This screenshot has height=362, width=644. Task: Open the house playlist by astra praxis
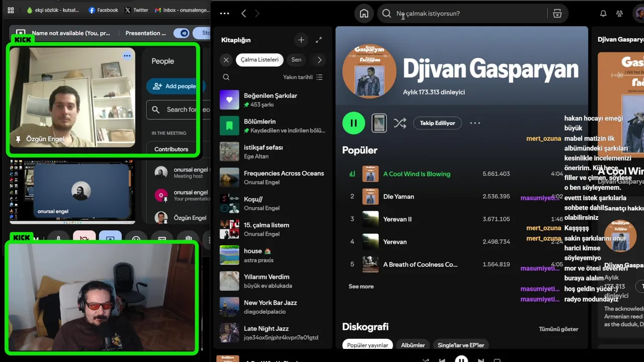[x=272, y=255]
